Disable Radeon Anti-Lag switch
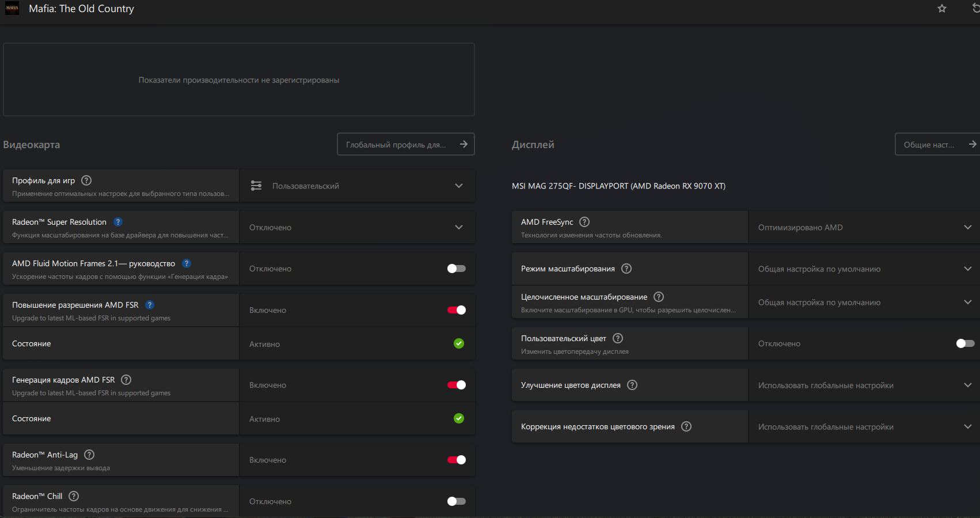This screenshot has width=980, height=518. tap(457, 460)
